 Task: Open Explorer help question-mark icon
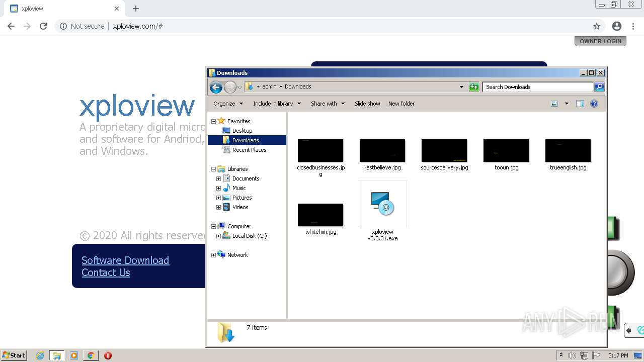click(594, 104)
